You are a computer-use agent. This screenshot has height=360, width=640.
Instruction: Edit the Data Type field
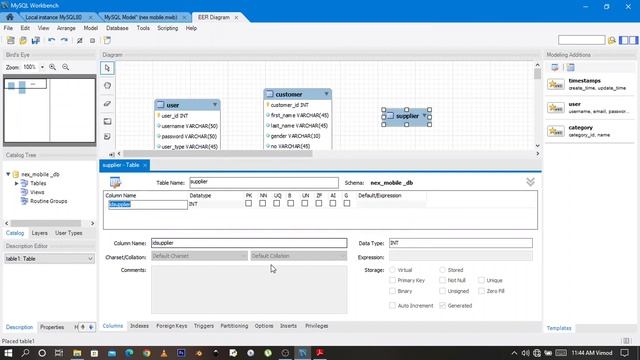click(460, 243)
